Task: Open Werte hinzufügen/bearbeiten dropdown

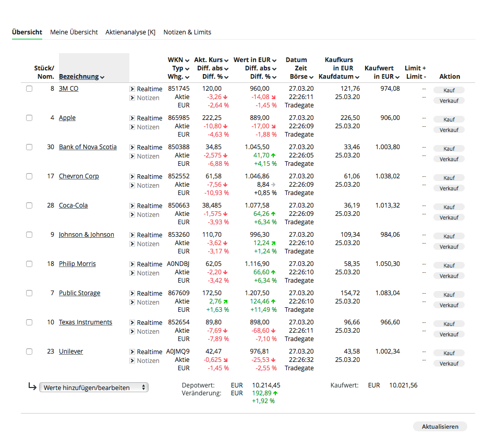Action: [94, 388]
